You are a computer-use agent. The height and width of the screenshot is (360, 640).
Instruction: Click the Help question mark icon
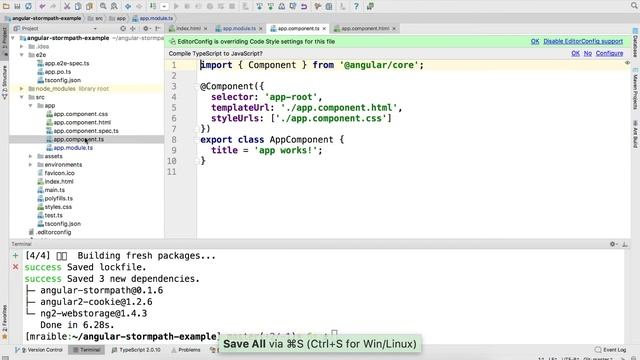356,7
